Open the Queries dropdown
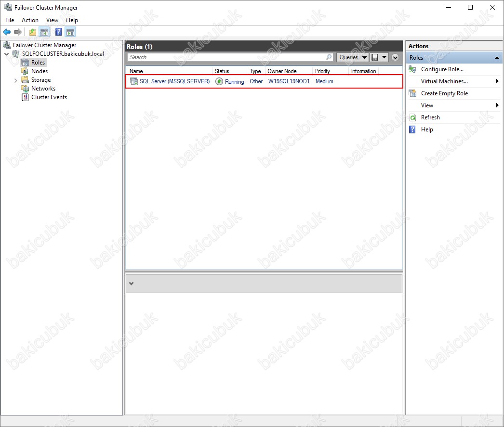The width and height of the screenshot is (504, 427). click(x=353, y=57)
